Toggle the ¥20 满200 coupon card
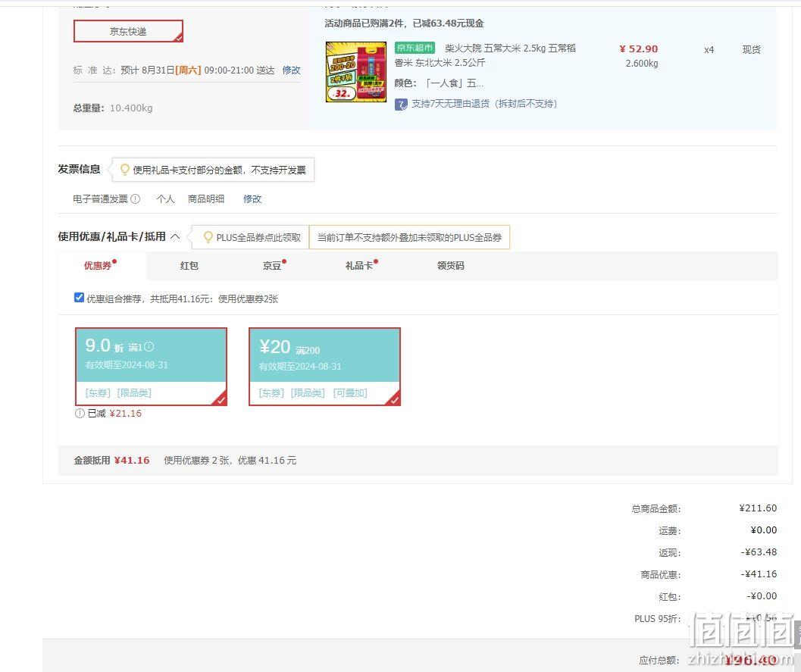This screenshot has height=672, width=801. coord(324,367)
